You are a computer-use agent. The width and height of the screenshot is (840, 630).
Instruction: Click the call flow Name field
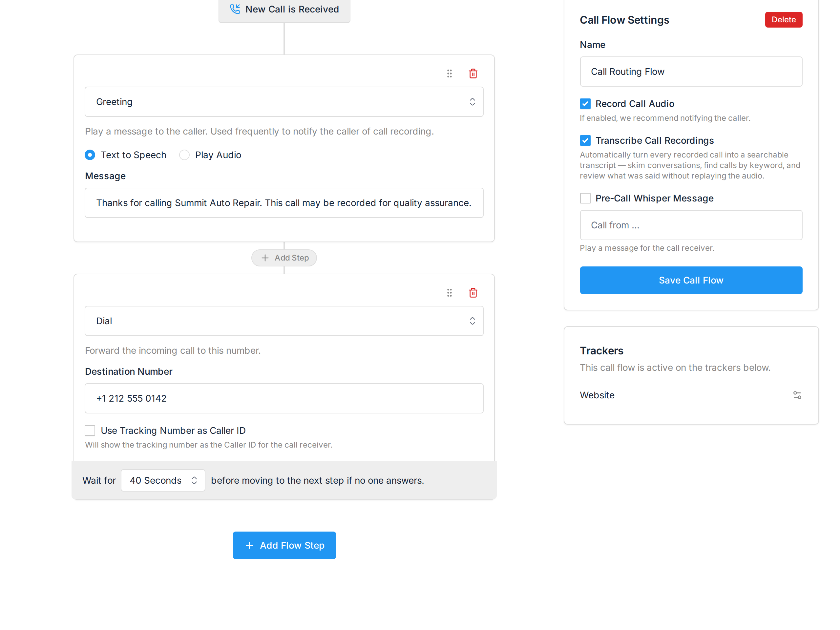[691, 72]
